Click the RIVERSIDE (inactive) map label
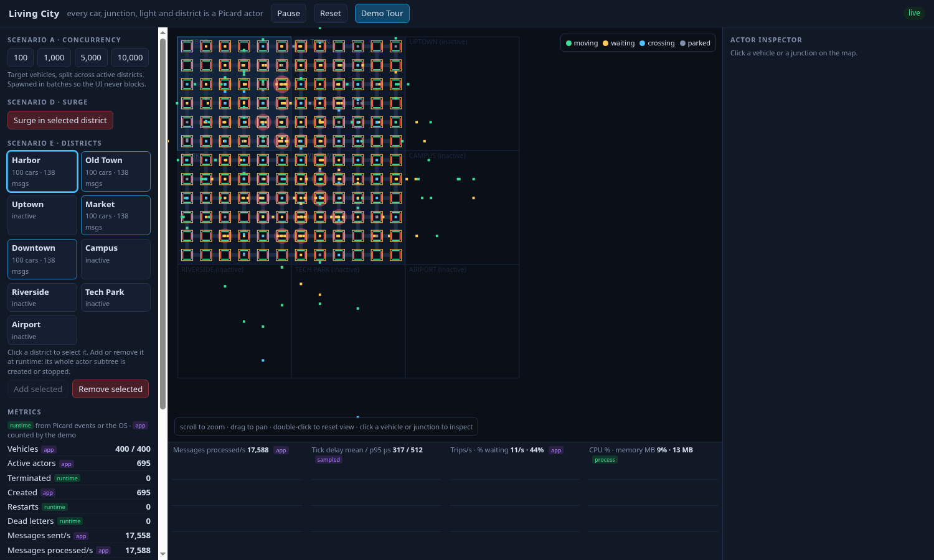 (x=212, y=269)
